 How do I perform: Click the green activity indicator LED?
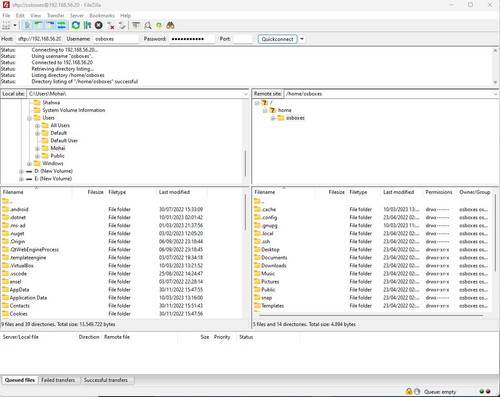coord(482,392)
